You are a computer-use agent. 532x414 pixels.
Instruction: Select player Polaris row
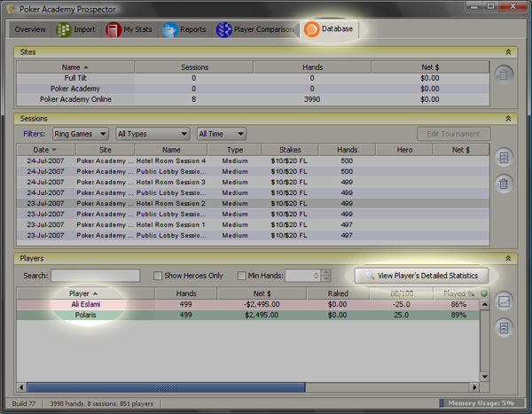pyautogui.click(x=248, y=315)
